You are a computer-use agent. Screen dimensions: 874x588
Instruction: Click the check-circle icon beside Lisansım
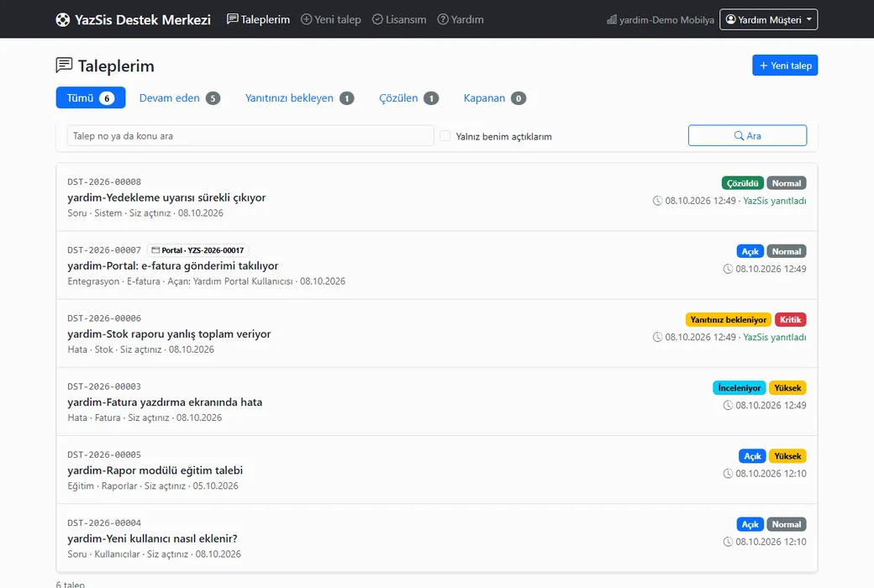pyautogui.click(x=377, y=19)
